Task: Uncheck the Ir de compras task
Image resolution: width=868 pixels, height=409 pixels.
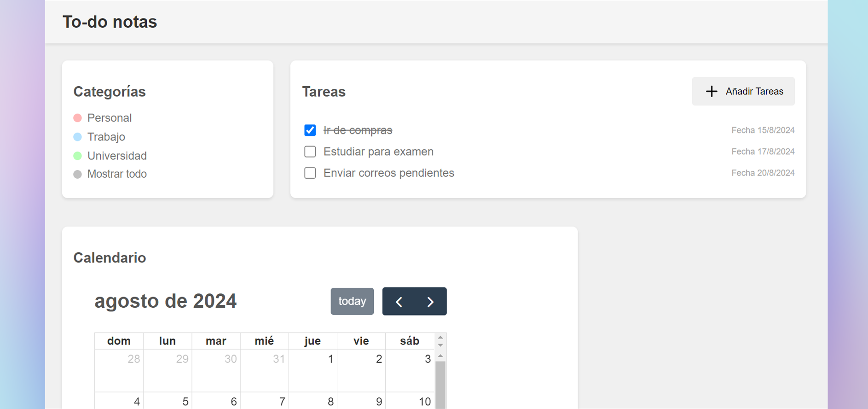Action: click(310, 130)
